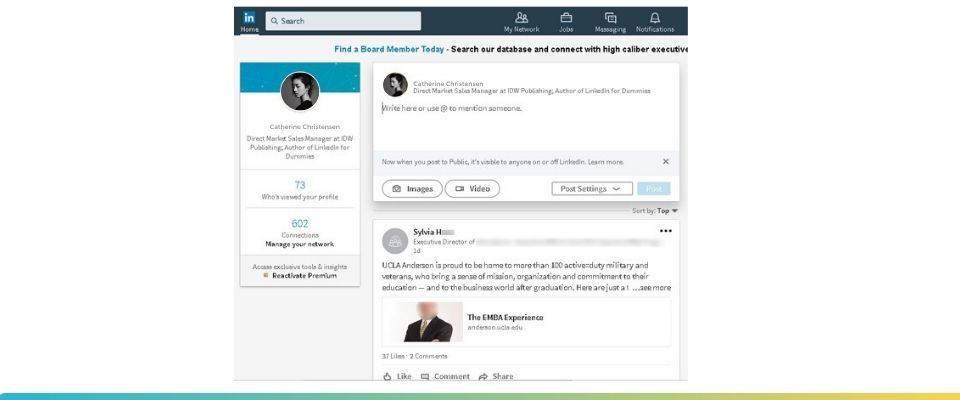The width and height of the screenshot is (960, 400).
Task: Like Sylvia's post
Action: pos(397,376)
